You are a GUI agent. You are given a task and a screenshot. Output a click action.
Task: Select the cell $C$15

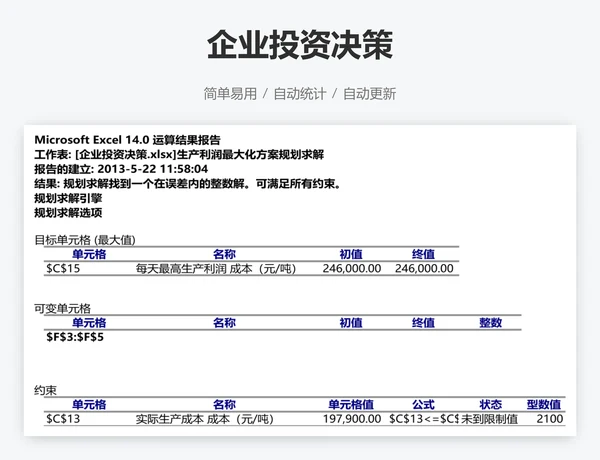tap(63, 269)
